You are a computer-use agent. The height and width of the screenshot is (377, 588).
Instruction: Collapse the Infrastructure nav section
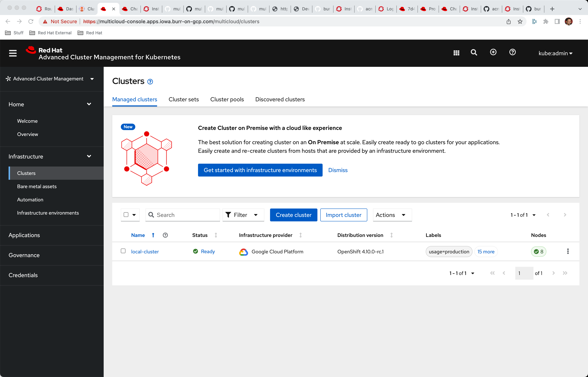tap(89, 156)
